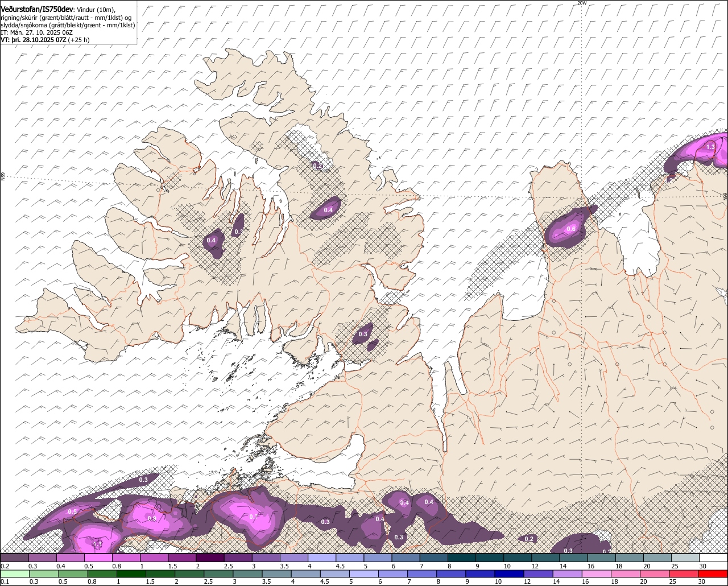Click the 20W longitude label at top
This screenshot has height=586, width=728.
[581, 3]
